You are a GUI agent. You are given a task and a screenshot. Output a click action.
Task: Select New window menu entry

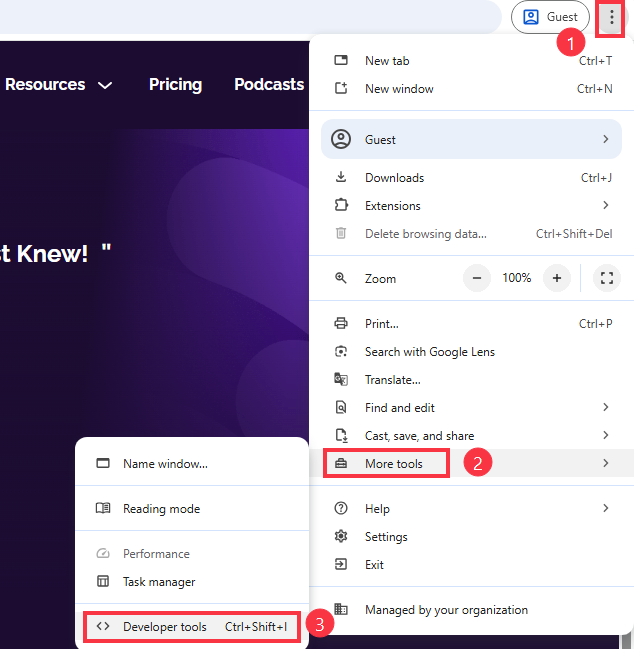click(x=472, y=89)
